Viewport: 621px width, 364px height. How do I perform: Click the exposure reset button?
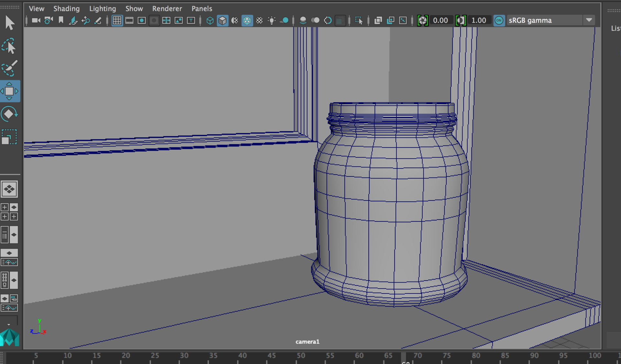click(x=422, y=20)
